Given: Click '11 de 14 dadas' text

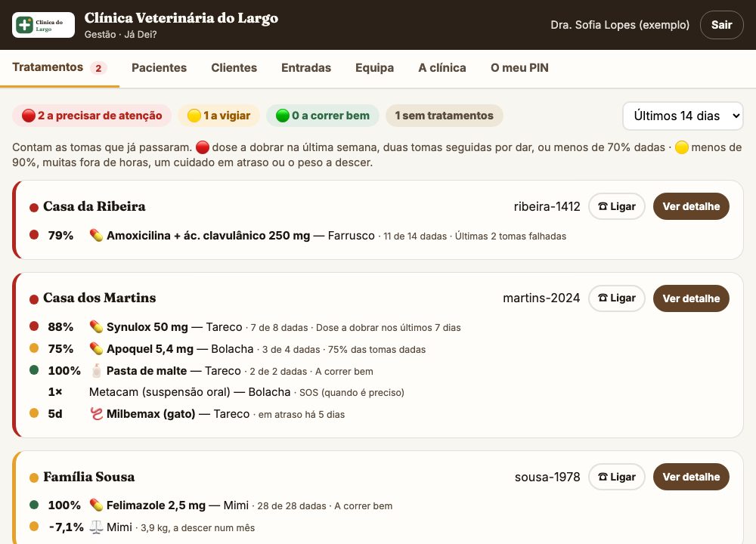Looking at the screenshot, I should [x=415, y=236].
